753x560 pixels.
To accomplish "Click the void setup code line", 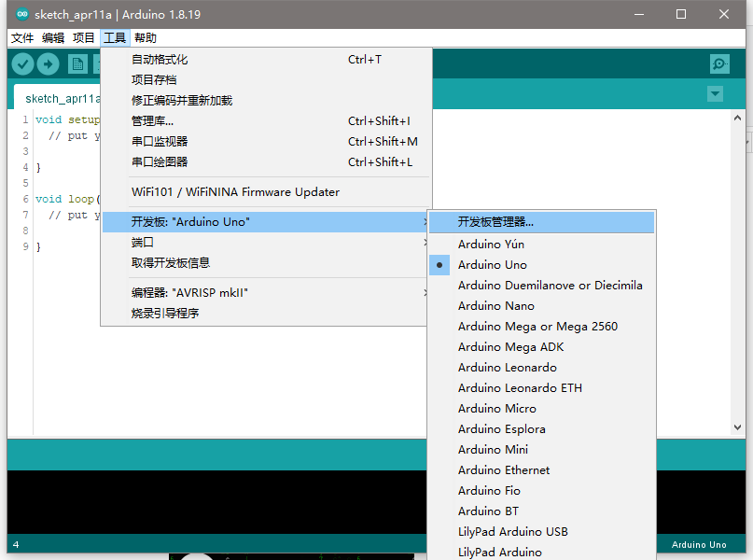I will (x=67, y=119).
